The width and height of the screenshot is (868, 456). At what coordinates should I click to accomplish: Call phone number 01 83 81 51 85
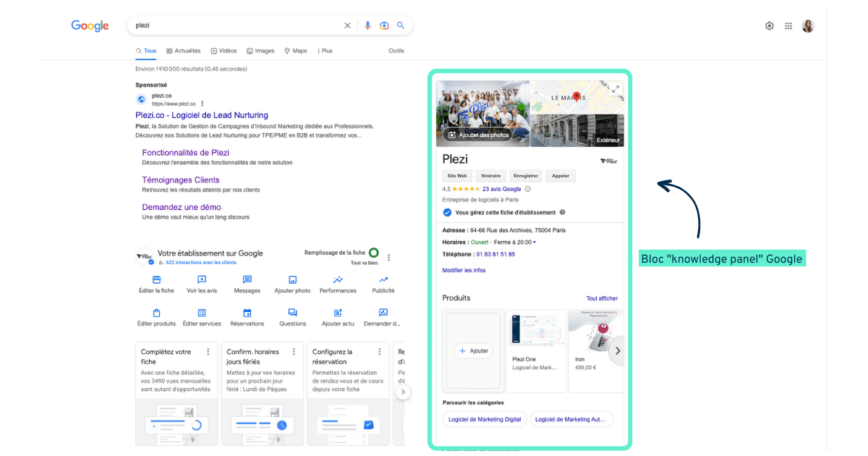pyautogui.click(x=495, y=254)
